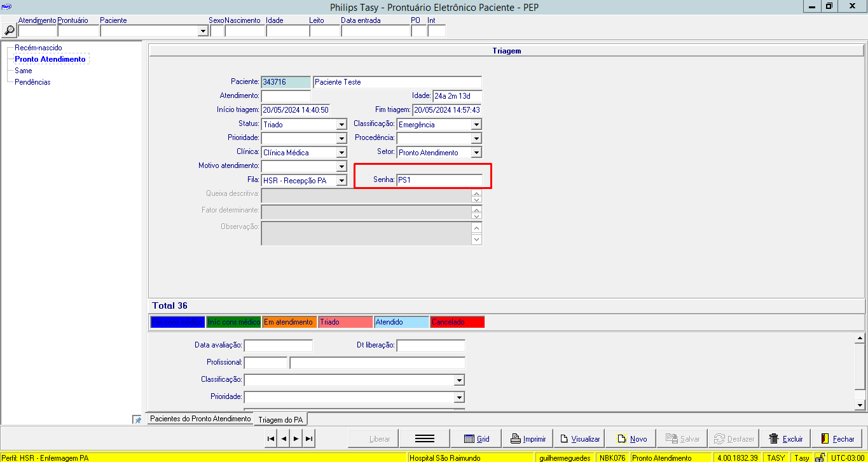The width and height of the screenshot is (868, 462).
Task: Click the Data avaliação field
Action: coord(279,346)
